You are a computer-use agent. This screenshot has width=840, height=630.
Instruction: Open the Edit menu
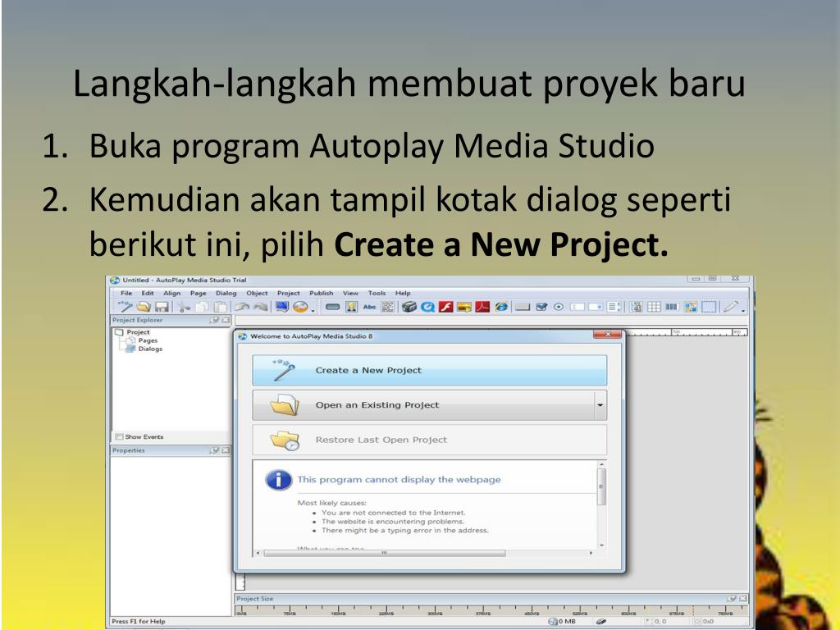(x=148, y=293)
